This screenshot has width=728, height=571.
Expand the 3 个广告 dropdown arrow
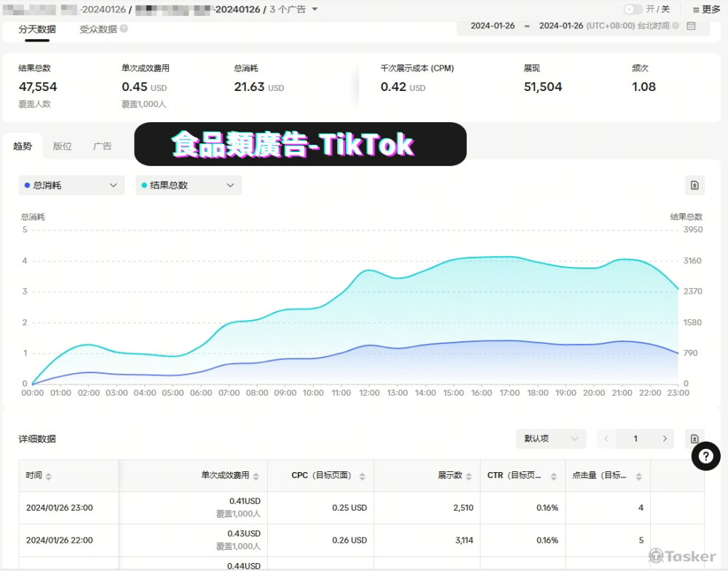(x=314, y=9)
